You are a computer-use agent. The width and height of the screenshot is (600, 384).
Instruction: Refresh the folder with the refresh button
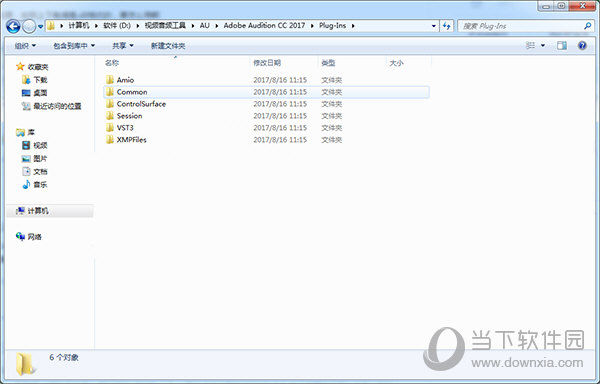click(446, 26)
